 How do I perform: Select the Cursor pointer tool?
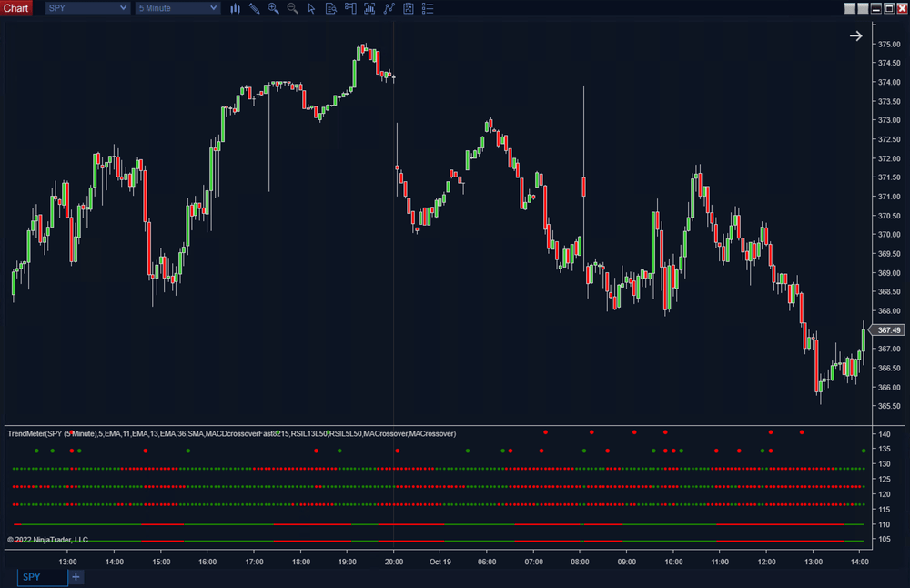[311, 8]
